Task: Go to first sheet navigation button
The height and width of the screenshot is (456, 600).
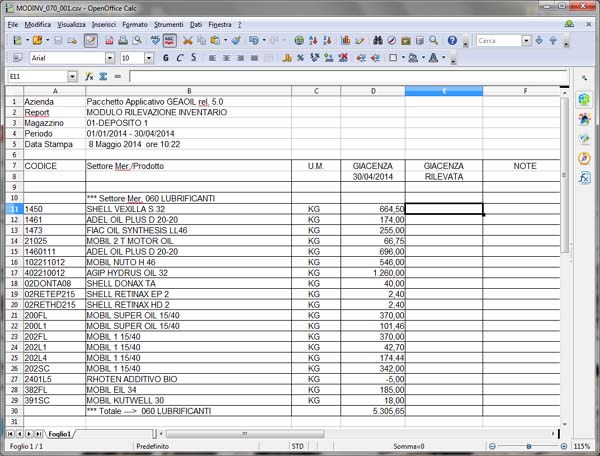Action: tap(10, 434)
